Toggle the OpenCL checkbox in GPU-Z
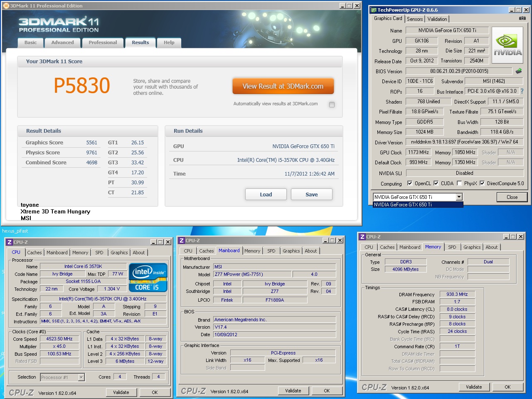This screenshot has height=399, width=532. pyautogui.click(x=410, y=183)
